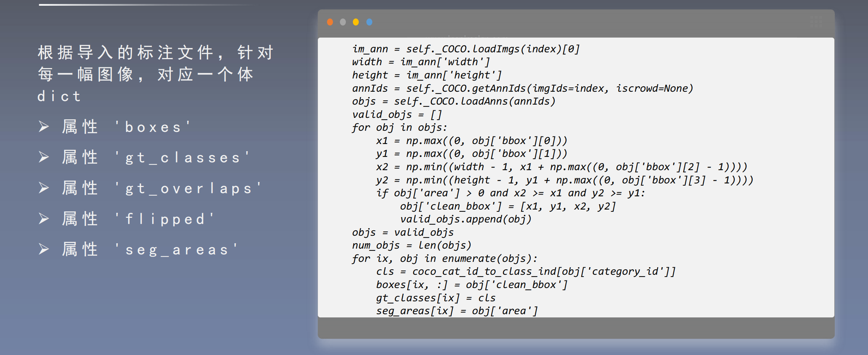The width and height of the screenshot is (868, 355).
Task: Click the code line 'gt_classes[ix] = cls'
Action: 436,298
